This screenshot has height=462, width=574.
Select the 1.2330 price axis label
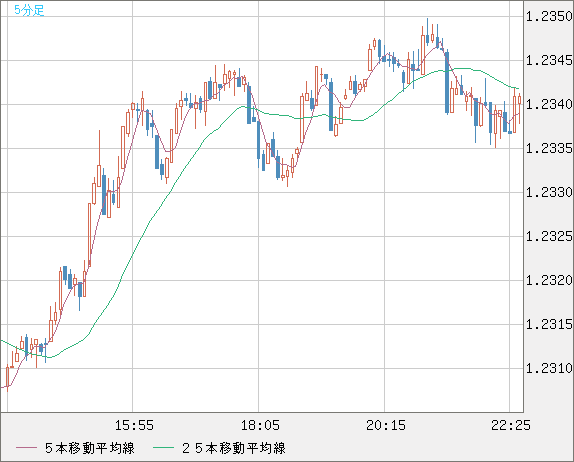[x=549, y=192]
